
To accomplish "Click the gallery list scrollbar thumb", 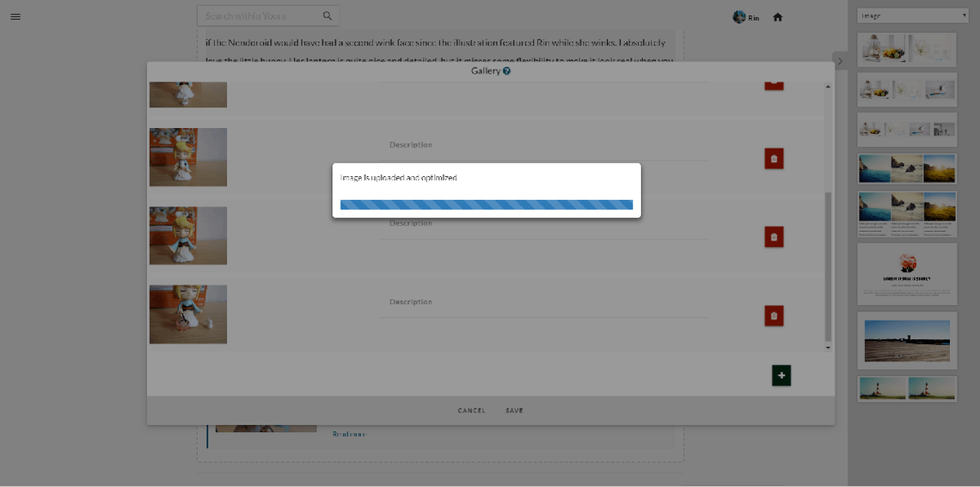I will [x=828, y=267].
